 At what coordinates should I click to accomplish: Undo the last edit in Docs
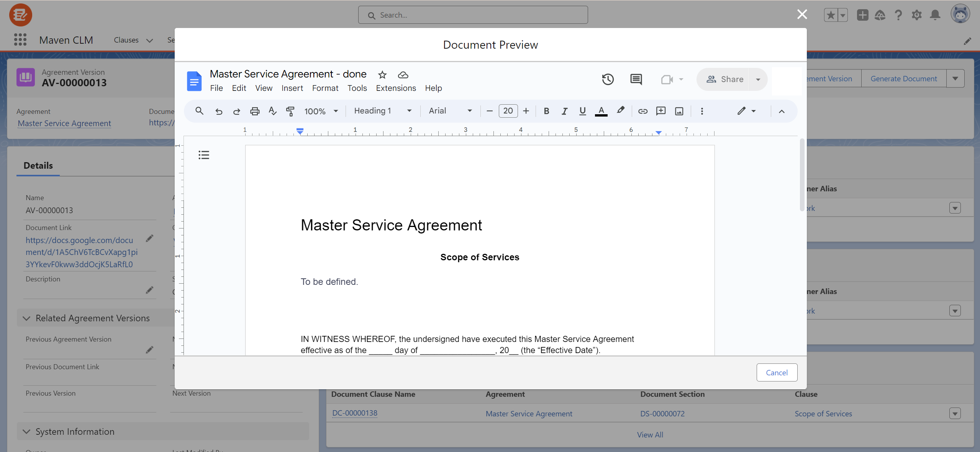[219, 111]
